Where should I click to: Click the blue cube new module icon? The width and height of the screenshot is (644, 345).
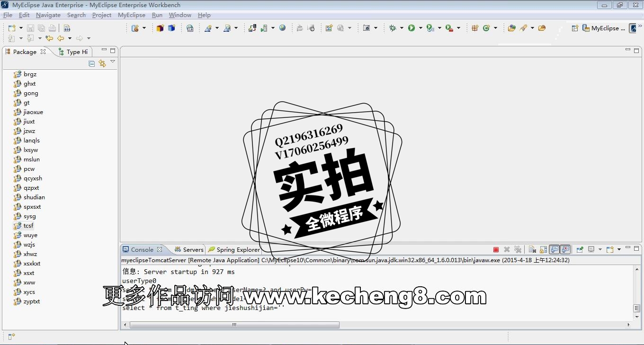coord(171,28)
